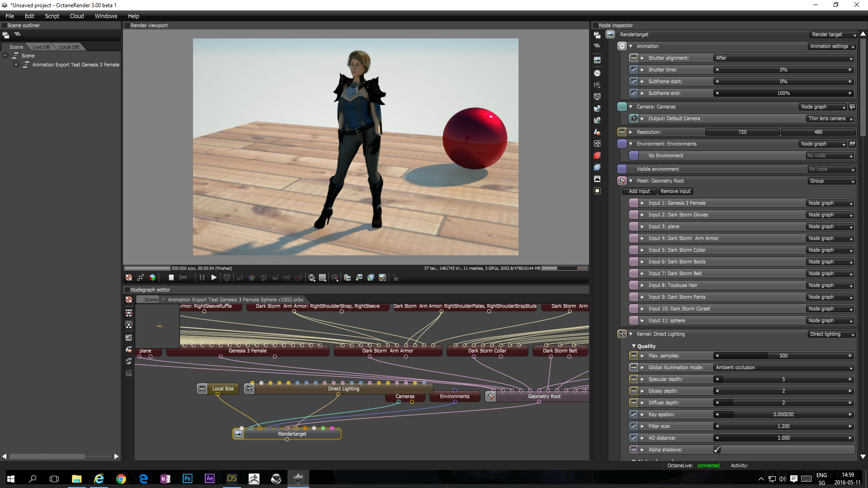The width and height of the screenshot is (868, 488).
Task: Click the red cube icon in inspector sidebar
Action: [x=597, y=155]
